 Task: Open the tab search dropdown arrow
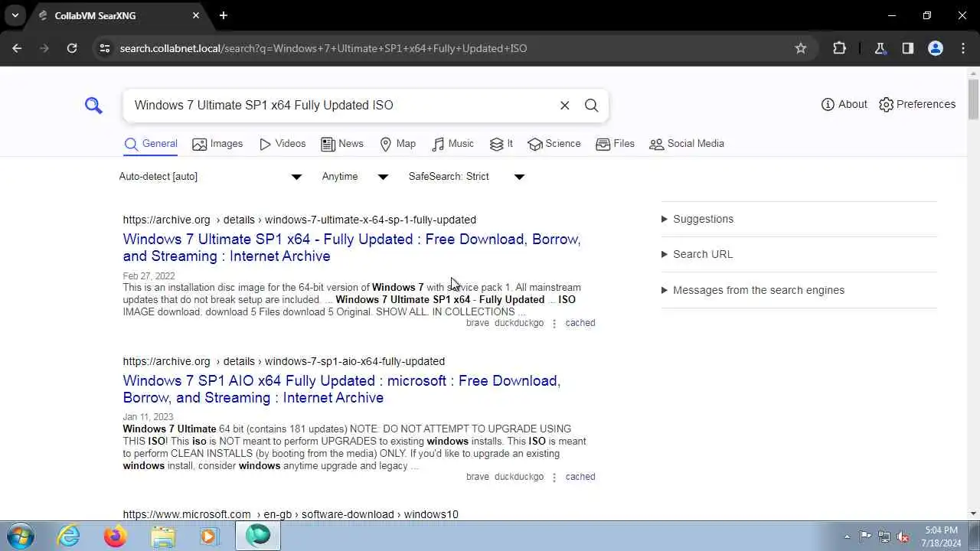[x=15, y=15]
